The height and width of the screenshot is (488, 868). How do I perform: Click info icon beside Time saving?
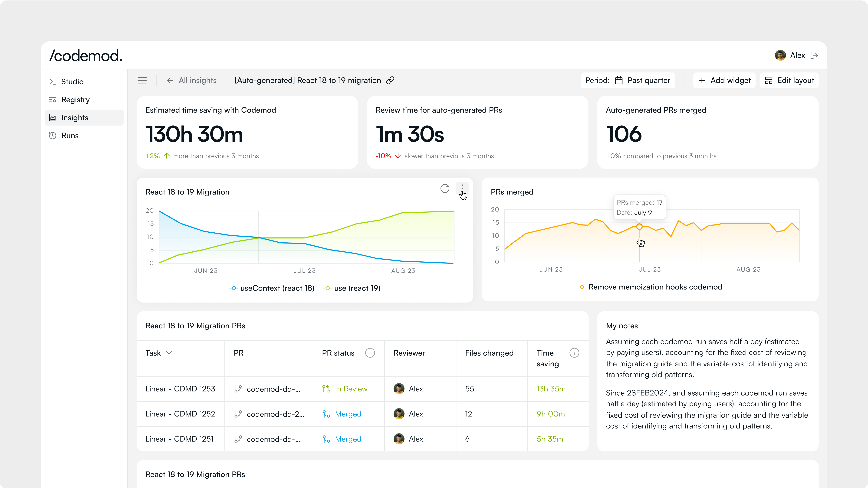(574, 353)
